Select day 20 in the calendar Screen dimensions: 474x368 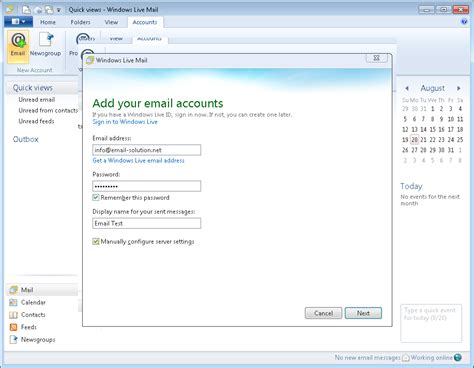414,140
